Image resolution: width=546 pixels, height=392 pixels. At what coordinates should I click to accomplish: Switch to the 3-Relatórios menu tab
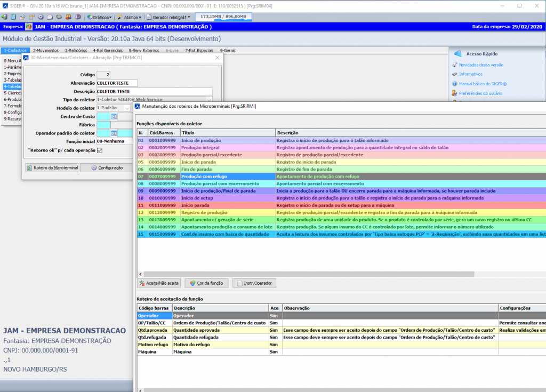click(x=76, y=50)
